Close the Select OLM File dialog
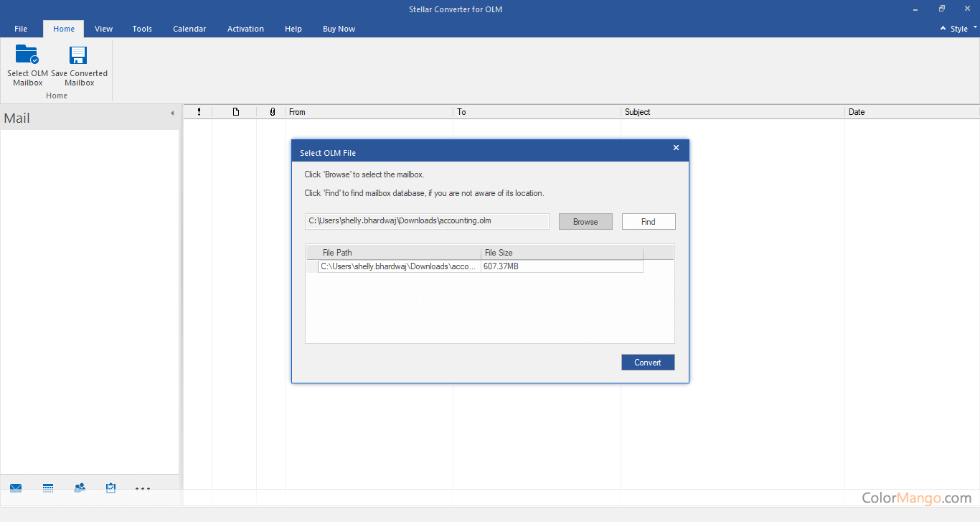 676,148
